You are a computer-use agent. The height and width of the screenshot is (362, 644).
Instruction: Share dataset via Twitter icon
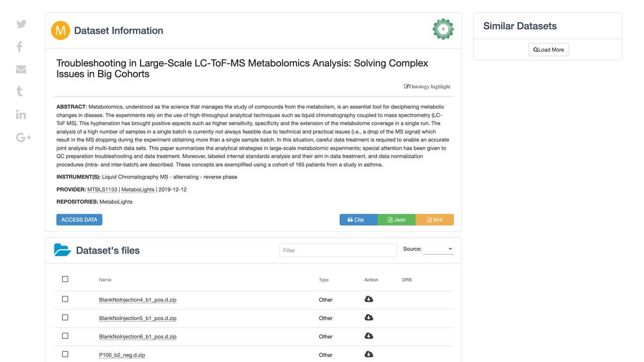pos(21,24)
